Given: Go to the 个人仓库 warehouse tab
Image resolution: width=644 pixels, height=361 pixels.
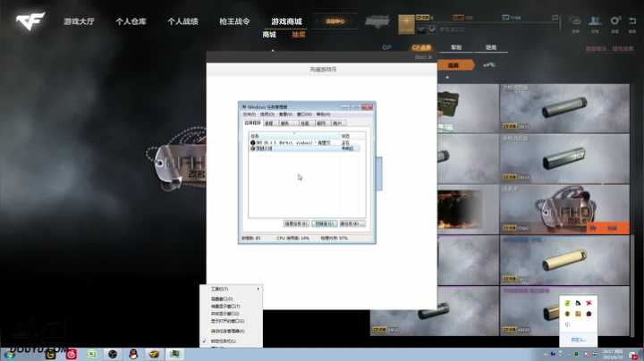Looking at the screenshot, I should click(x=131, y=21).
